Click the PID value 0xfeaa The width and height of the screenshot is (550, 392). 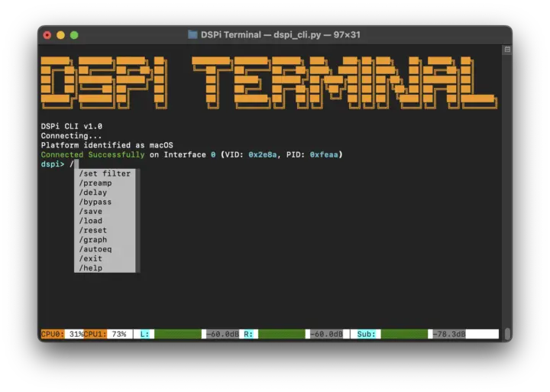(324, 155)
